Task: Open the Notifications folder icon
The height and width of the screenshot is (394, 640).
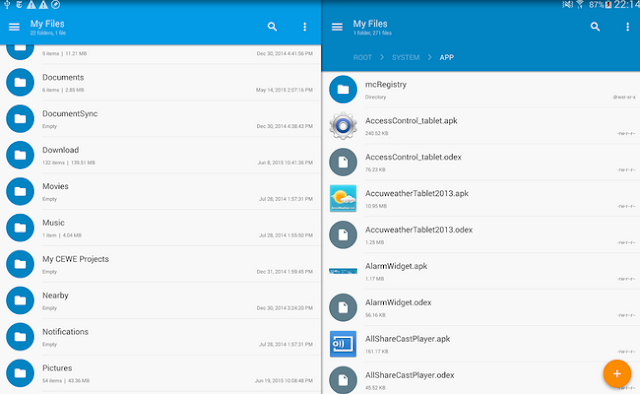Action: [20, 337]
